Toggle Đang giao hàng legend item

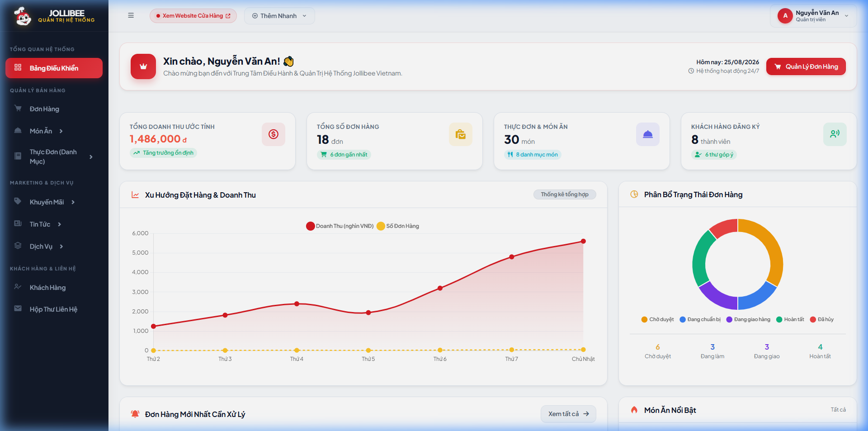(x=748, y=319)
